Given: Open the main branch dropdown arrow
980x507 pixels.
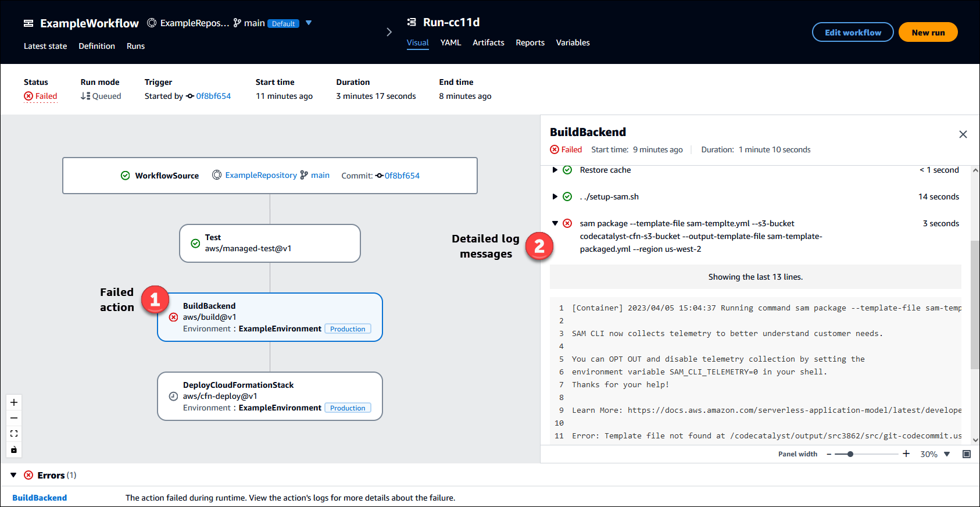Looking at the screenshot, I should [309, 23].
